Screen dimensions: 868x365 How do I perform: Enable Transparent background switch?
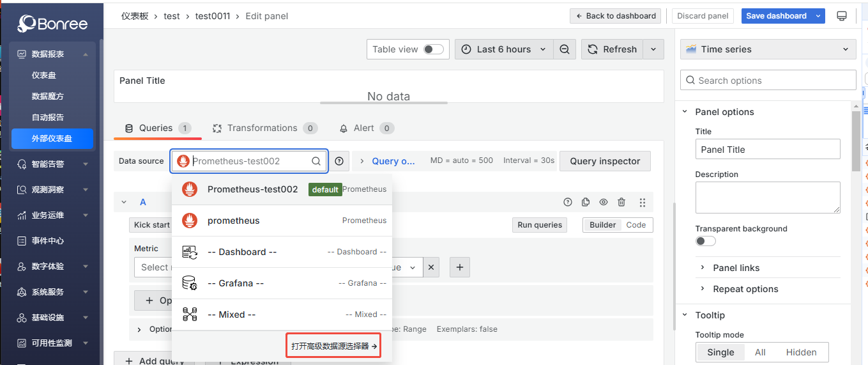coord(705,241)
